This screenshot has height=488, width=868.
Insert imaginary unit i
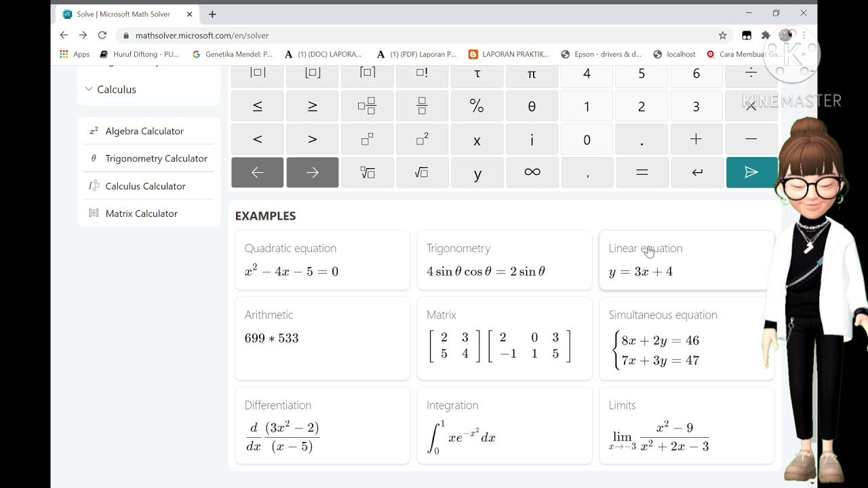pos(532,139)
